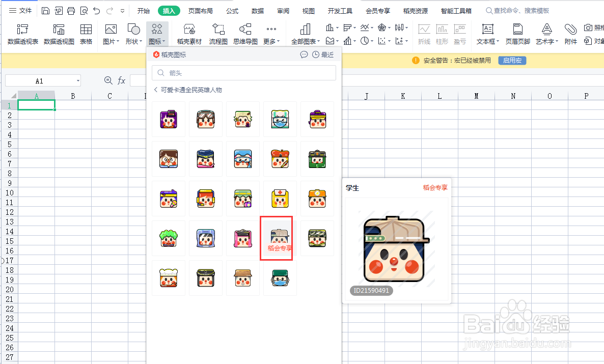Open the 流程图 flowchart tool

pyautogui.click(x=218, y=34)
